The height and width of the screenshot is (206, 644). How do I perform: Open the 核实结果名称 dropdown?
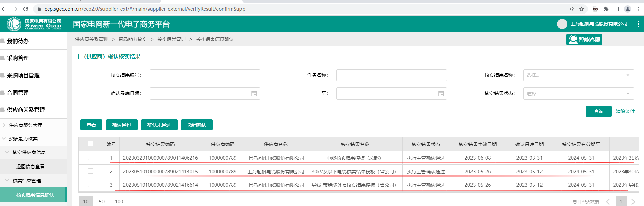point(578,75)
